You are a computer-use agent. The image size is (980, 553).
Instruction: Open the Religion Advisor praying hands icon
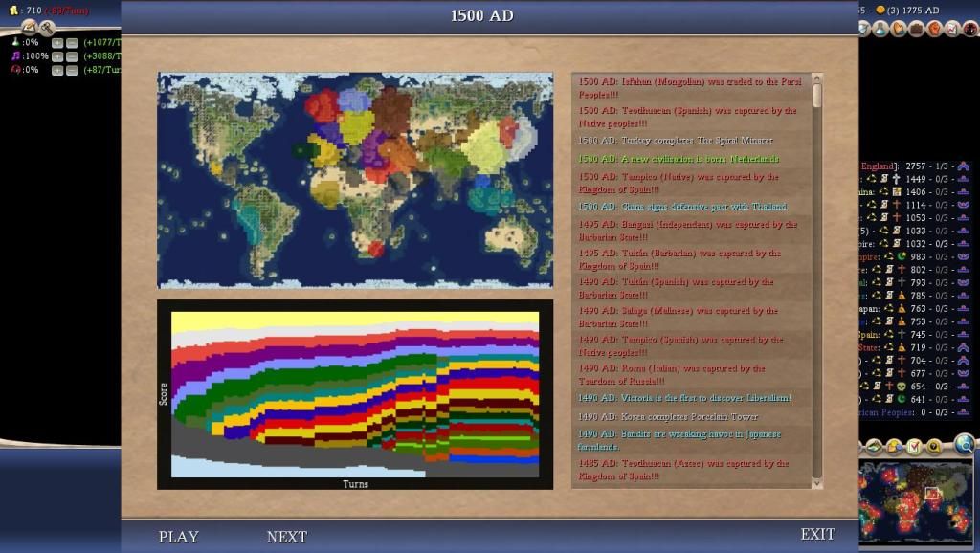[x=899, y=29]
